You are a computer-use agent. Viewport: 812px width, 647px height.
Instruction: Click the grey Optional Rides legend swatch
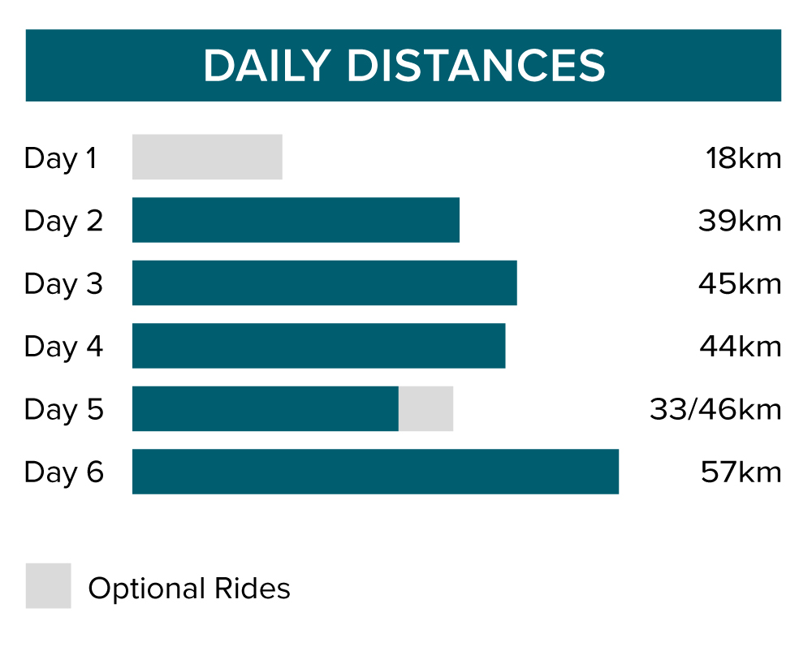click(x=48, y=586)
